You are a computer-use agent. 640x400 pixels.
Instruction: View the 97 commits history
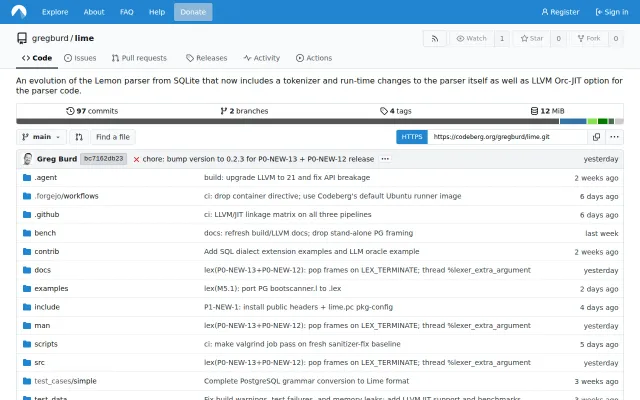[x=92, y=111]
